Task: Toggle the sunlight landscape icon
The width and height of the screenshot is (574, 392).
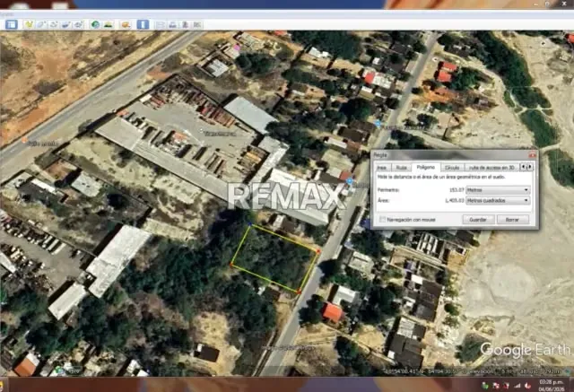Action: pos(108,24)
